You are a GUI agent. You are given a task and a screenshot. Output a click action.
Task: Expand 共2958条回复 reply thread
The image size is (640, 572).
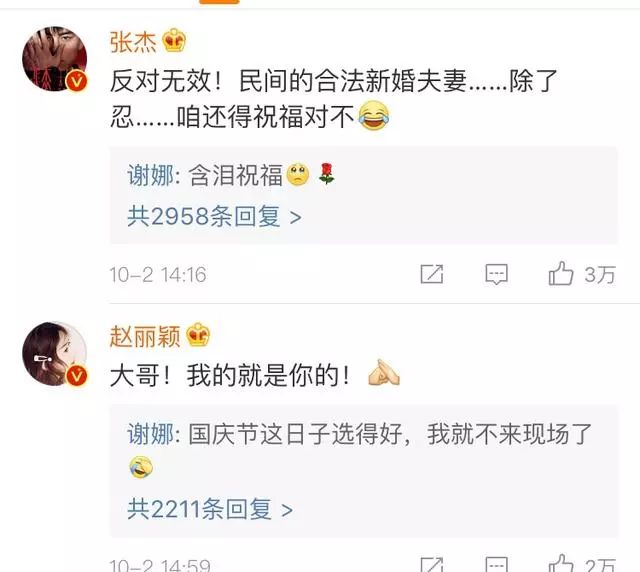(x=215, y=216)
